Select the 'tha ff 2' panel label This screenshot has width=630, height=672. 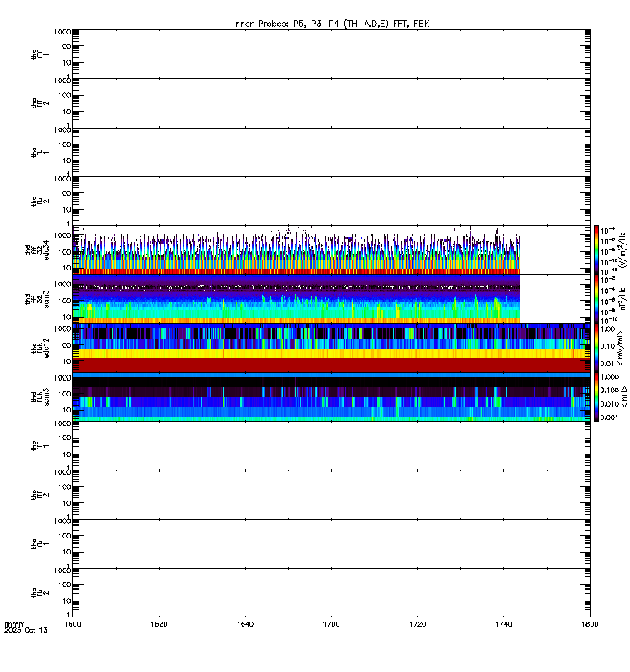coord(39,103)
